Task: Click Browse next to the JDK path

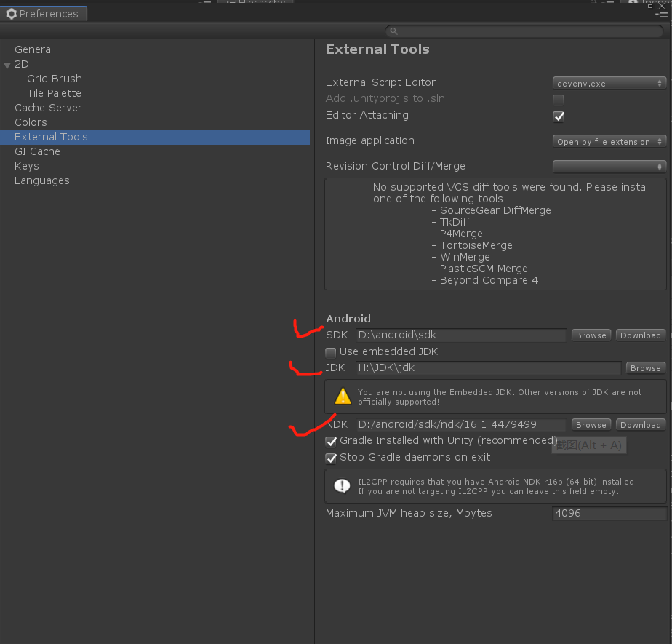Action: (x=645, y=367)
